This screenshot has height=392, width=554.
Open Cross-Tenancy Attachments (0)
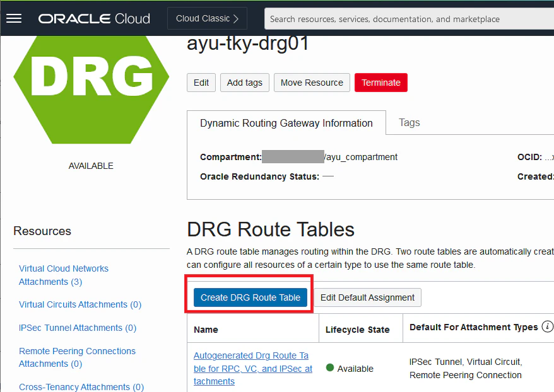(81, 387)
